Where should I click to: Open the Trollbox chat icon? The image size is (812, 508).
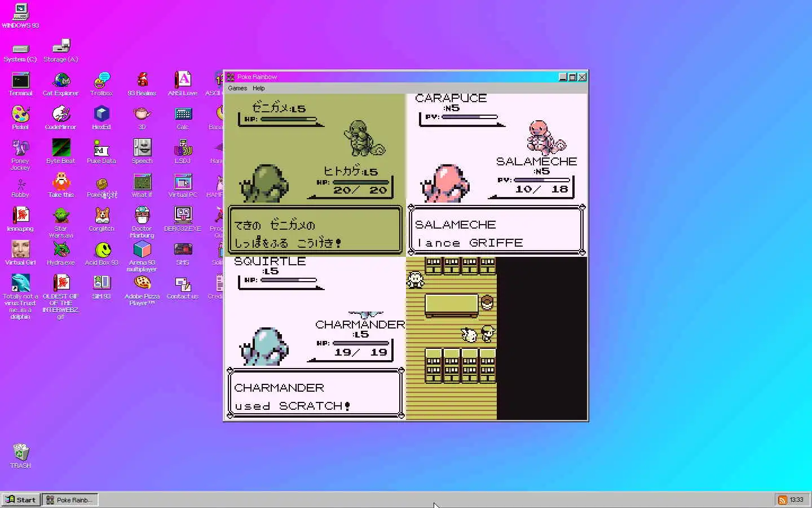click(101, 84)
